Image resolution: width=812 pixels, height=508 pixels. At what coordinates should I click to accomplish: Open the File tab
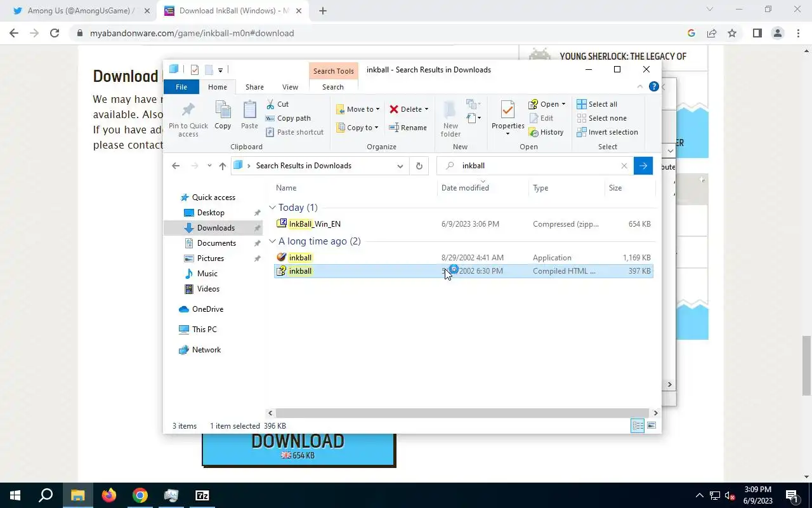pos(181,87)
